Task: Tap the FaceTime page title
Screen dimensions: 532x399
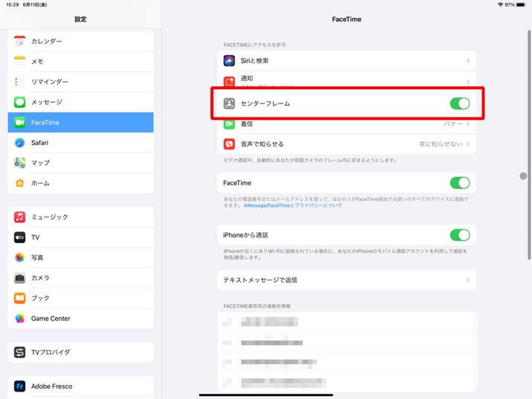Action: pos(347,19)
